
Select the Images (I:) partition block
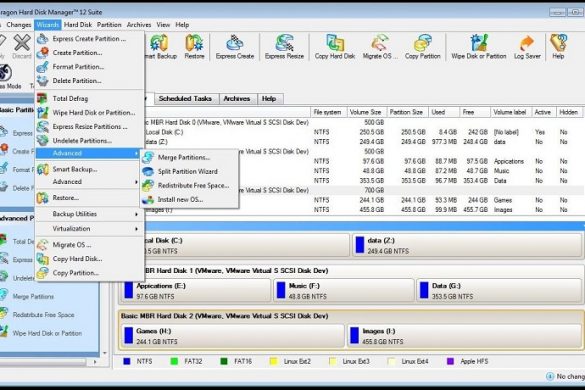(x=464, y=336)
